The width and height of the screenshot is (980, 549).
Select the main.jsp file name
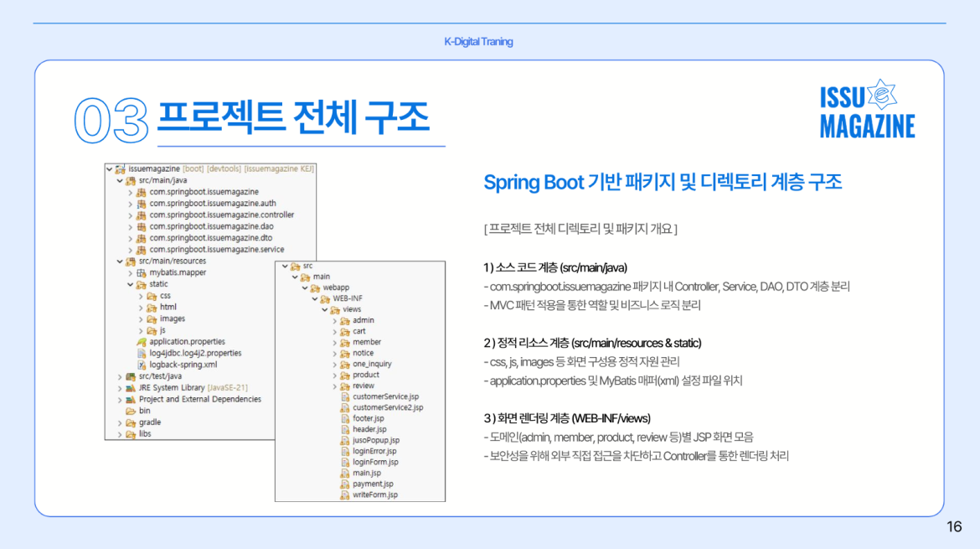[x=366, y=474]
